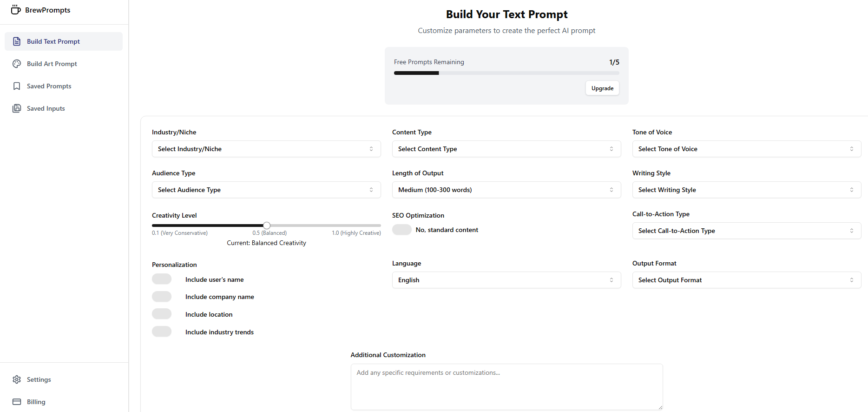Click the Billing credit card icon
This screenshot has width=868, height=412.
coord(17,402)
